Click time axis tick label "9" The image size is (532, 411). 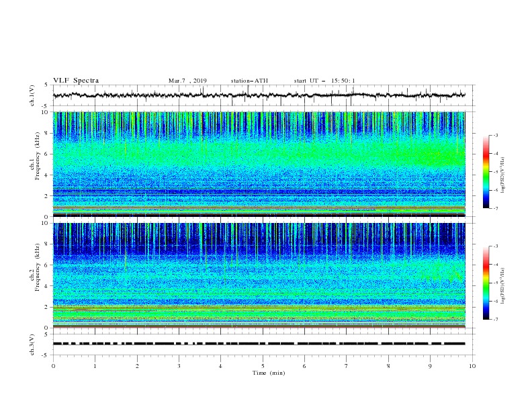[430, 366]
